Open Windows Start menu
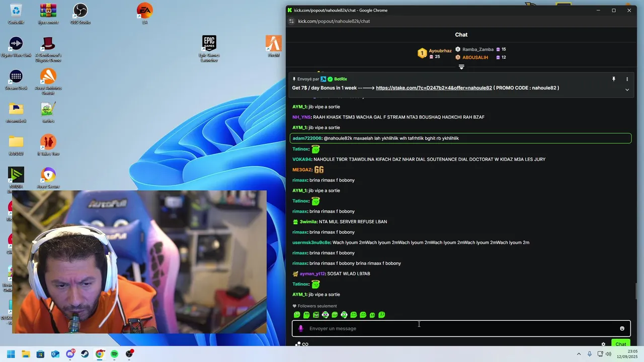 11,354
